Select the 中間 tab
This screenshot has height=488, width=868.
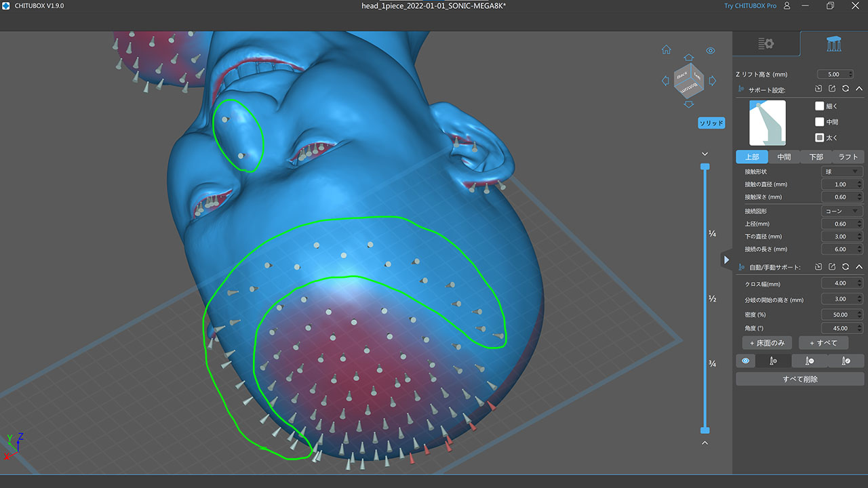(784, 157)
